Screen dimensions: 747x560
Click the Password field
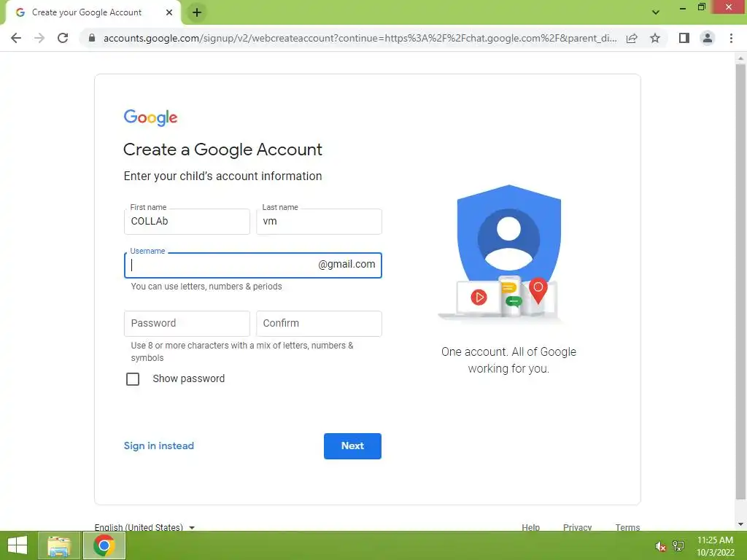[187, 323]
